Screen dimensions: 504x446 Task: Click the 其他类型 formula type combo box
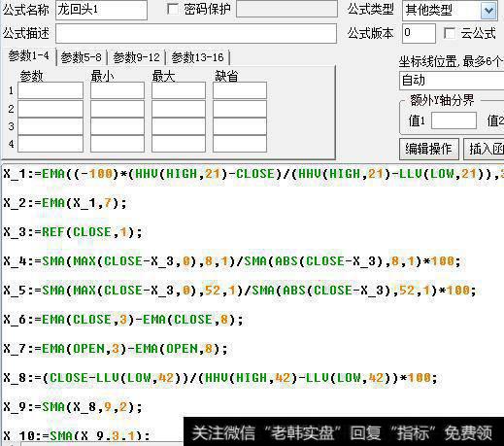tap(450, 11)
